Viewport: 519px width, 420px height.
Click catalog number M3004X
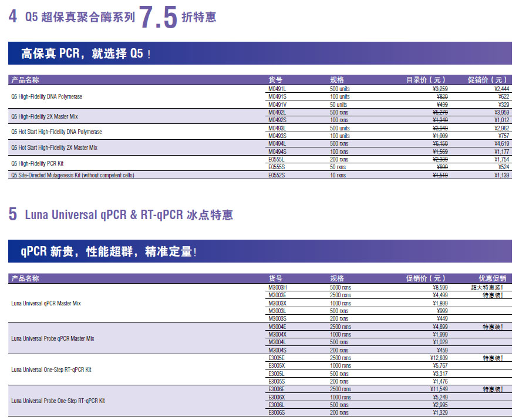(277, 335)
